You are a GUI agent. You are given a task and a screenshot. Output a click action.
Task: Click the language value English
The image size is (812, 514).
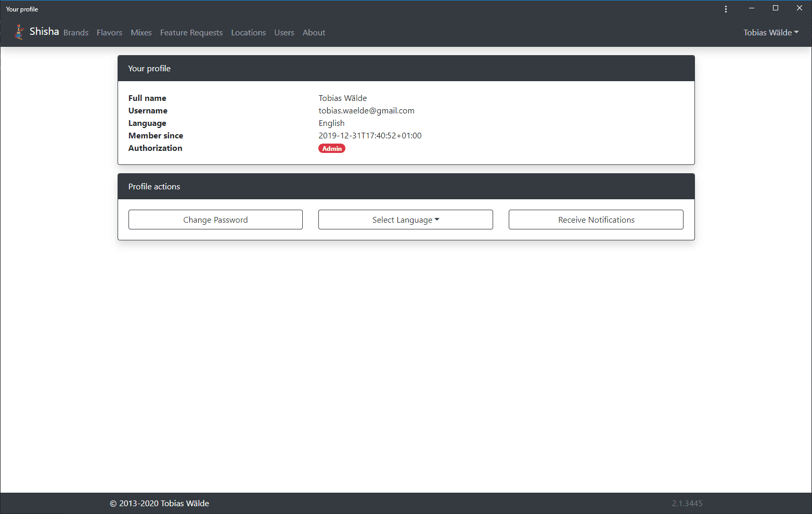[332, 123]
